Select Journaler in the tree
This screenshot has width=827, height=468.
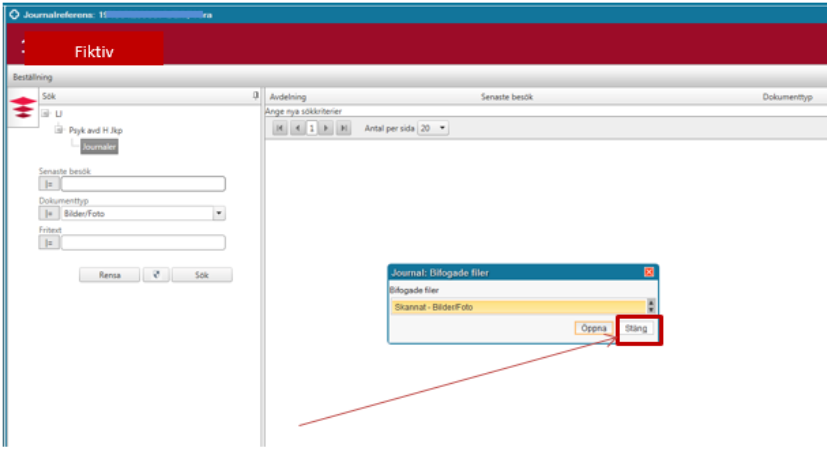click(99, 146)
